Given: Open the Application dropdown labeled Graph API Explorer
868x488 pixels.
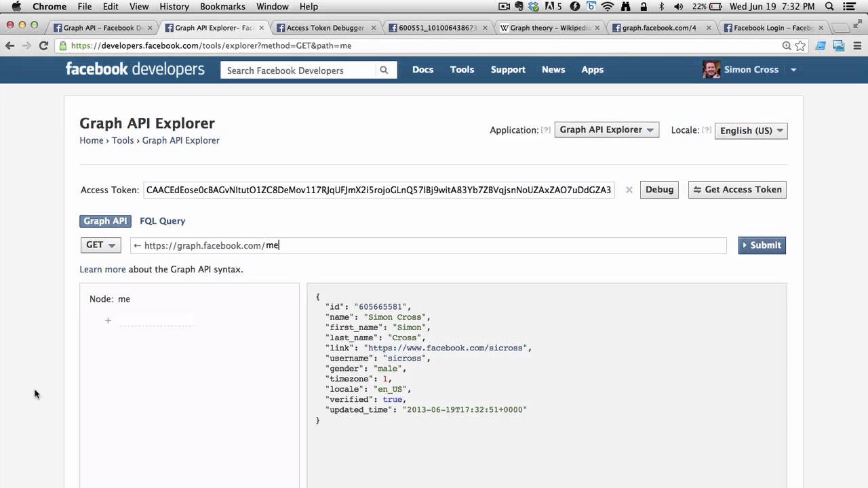Looking at the screenshot, I should tap(606, 129).
